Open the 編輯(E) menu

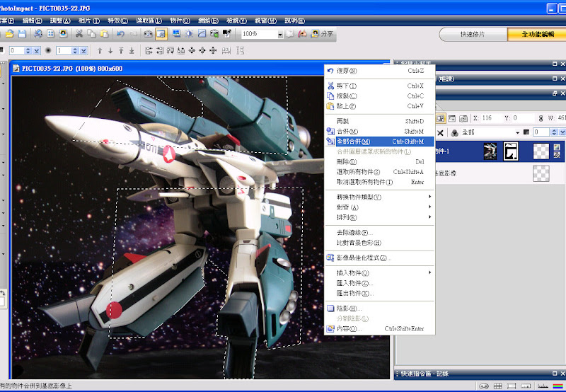coord(32,21)
